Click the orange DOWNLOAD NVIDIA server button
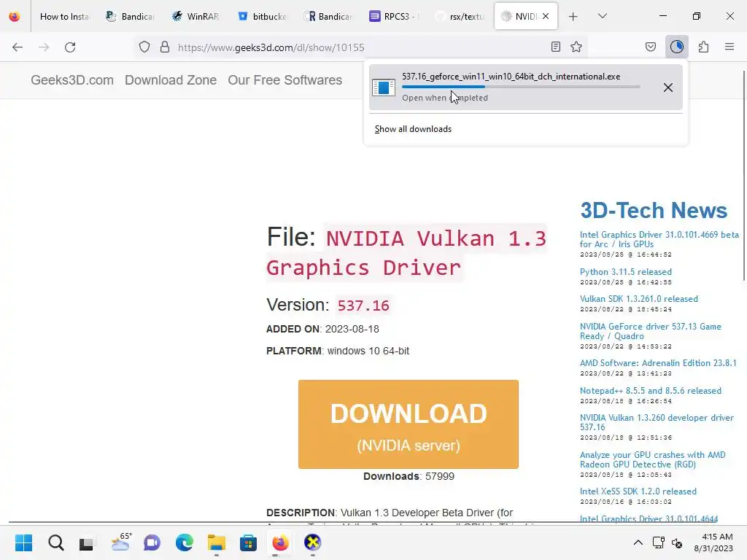Screen dimensions: 747x560 click(x=409, y=424)
